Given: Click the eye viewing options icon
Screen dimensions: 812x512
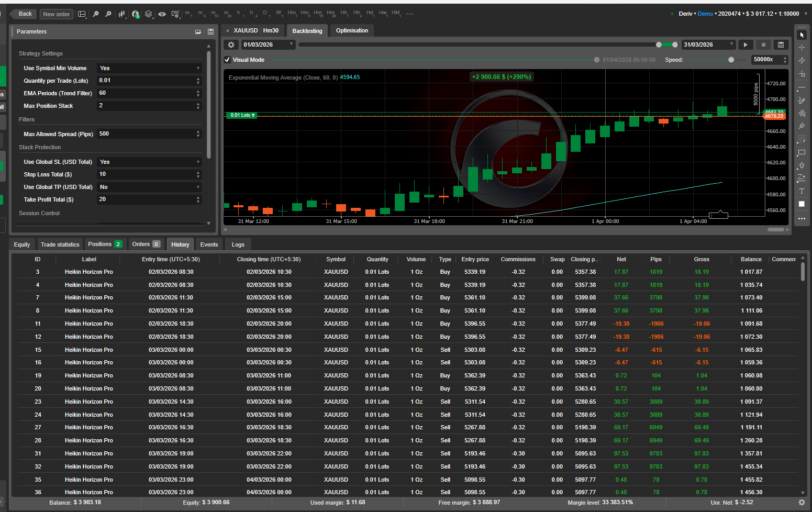Looking at the screenshot, I should click(x=162, y=14).
